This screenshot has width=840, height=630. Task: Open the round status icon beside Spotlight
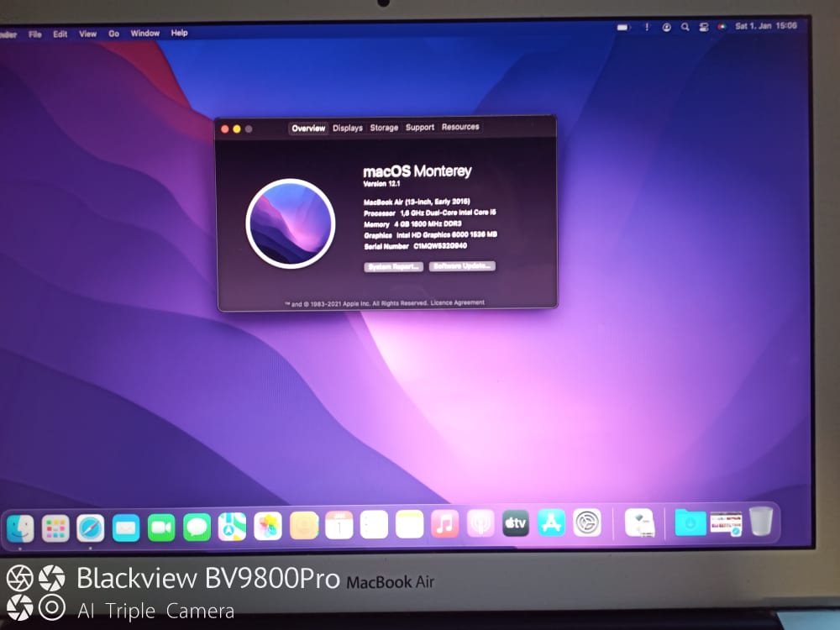coord(666,28)
